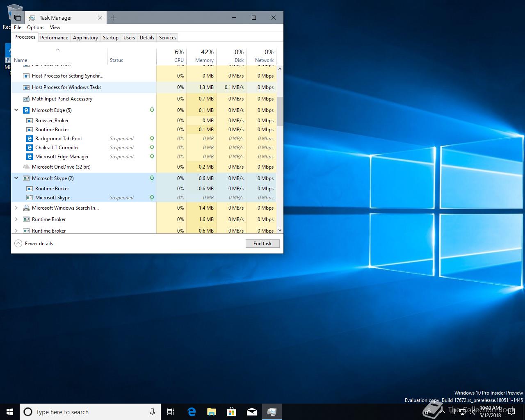Close the Task Manager tab with its X
This screenshot has height=420, width=525.
click(100, 18)
